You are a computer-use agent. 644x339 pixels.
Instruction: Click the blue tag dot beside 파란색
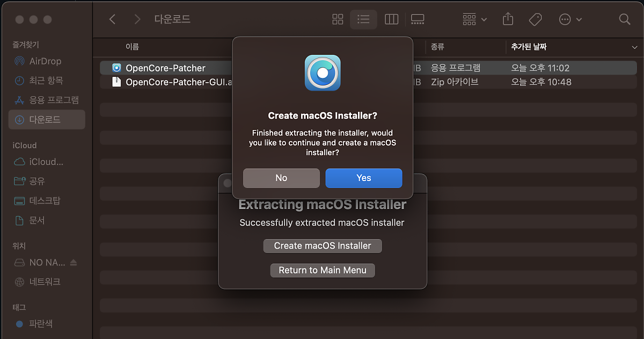(19, 324)
